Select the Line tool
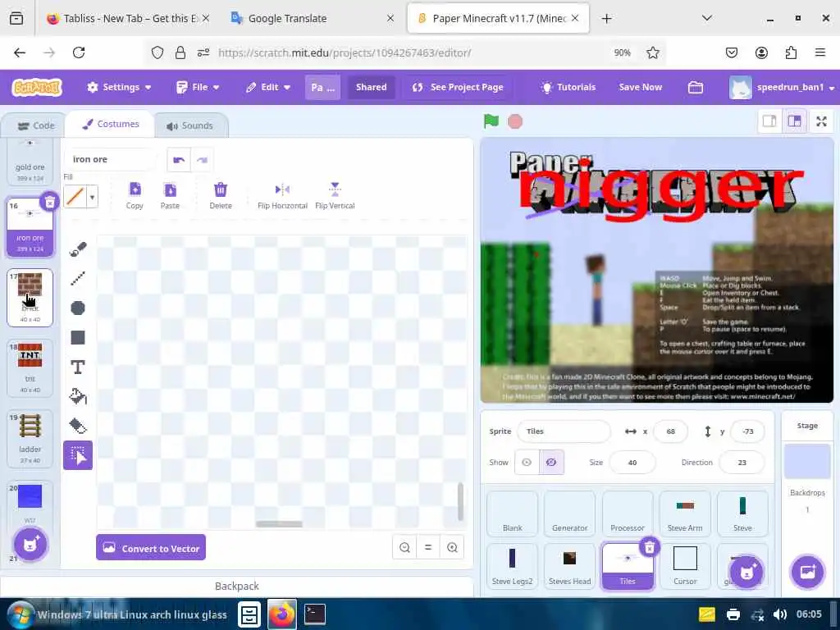 [78, 279]
